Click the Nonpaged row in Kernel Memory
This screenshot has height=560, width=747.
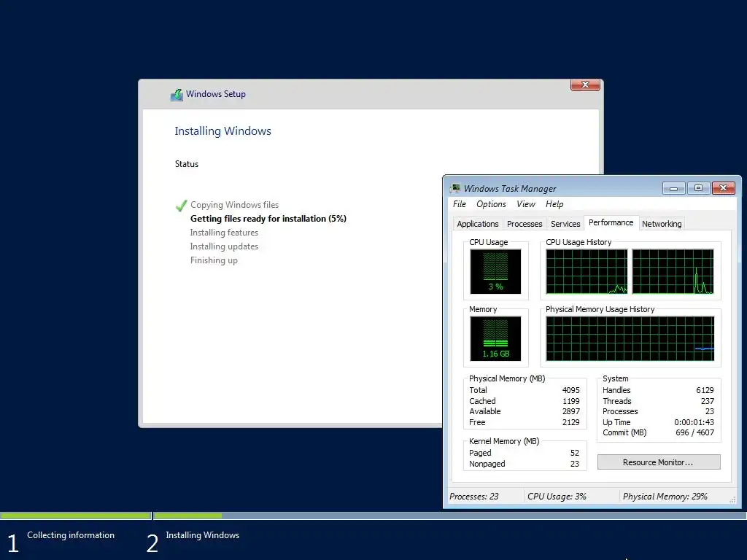(524, 464)
